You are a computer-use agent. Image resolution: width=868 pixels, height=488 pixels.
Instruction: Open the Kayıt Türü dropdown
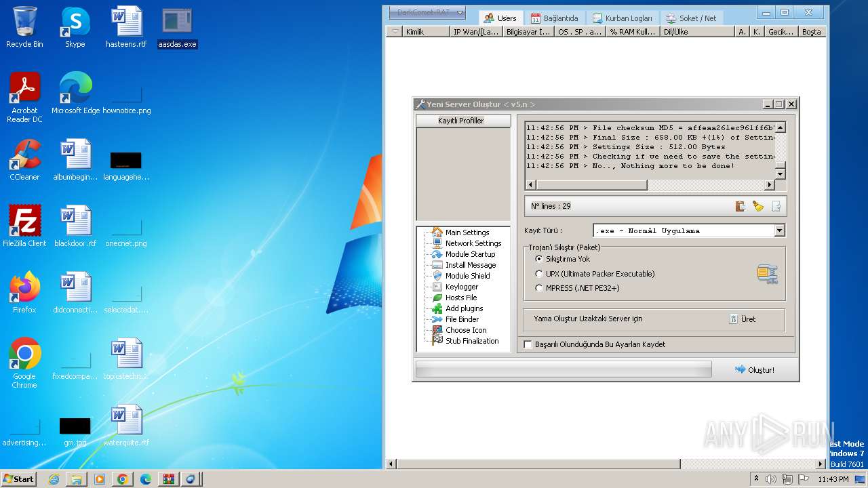point(779,230)
